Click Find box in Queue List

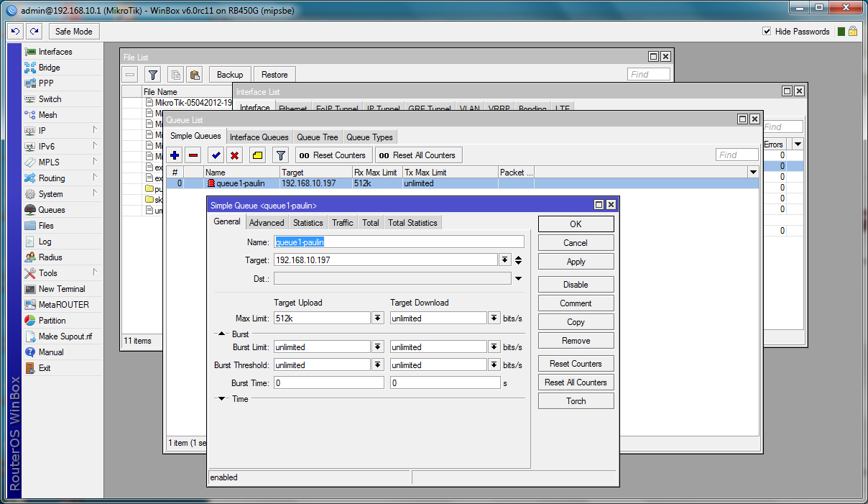[737, 155]
